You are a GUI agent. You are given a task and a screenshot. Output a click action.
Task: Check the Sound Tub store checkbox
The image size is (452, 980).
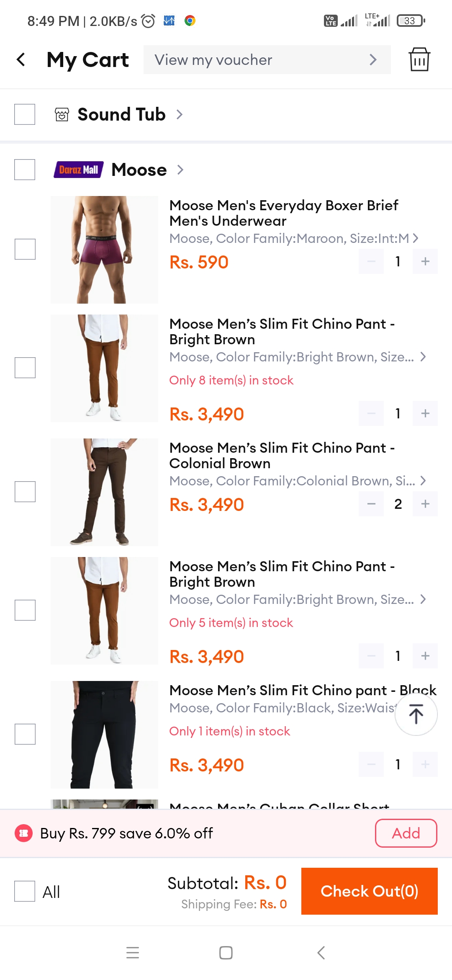[x=25, y=114]
